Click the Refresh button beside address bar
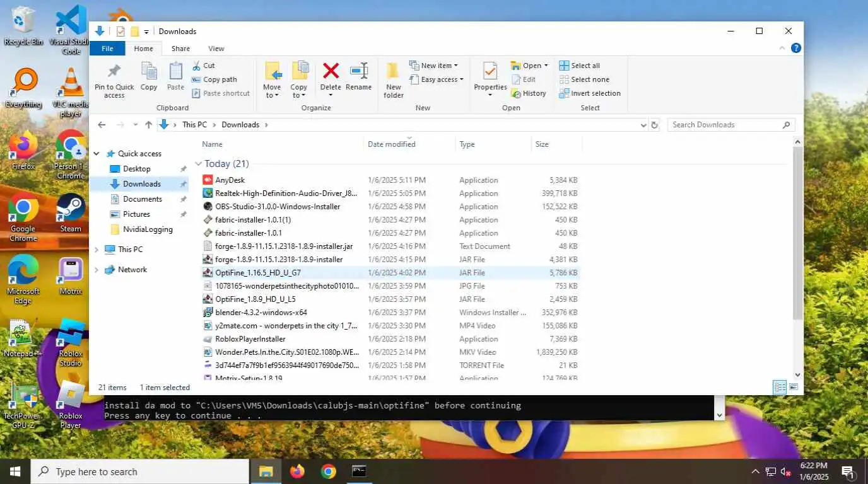 [655, 125]
